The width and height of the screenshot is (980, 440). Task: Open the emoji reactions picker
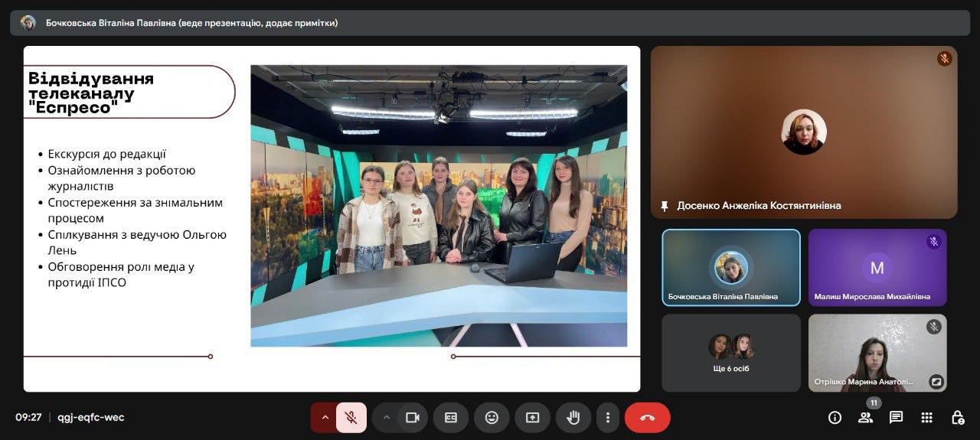coord(492,418)
